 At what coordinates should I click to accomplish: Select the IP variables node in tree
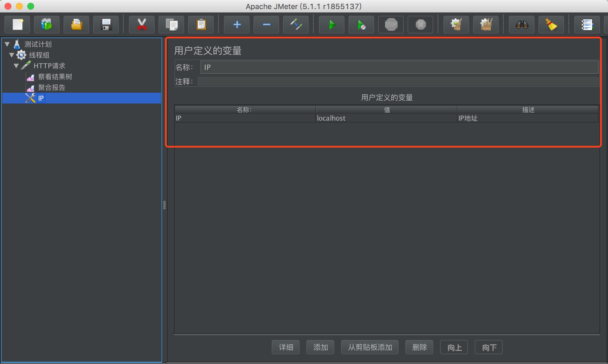tap(41, 98)
